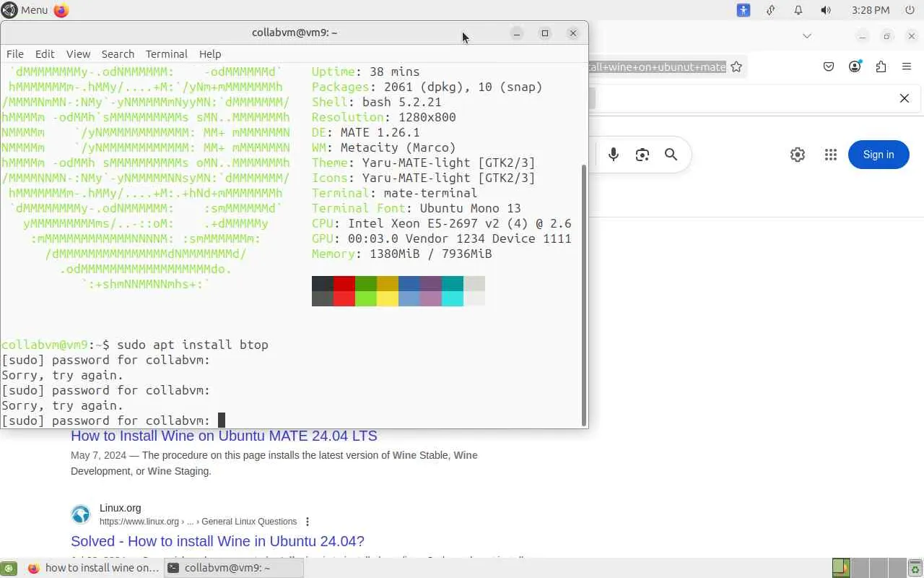Open the terminal Search menu
This screenshot has width=924, height=578.
click(x=118, y=54)
